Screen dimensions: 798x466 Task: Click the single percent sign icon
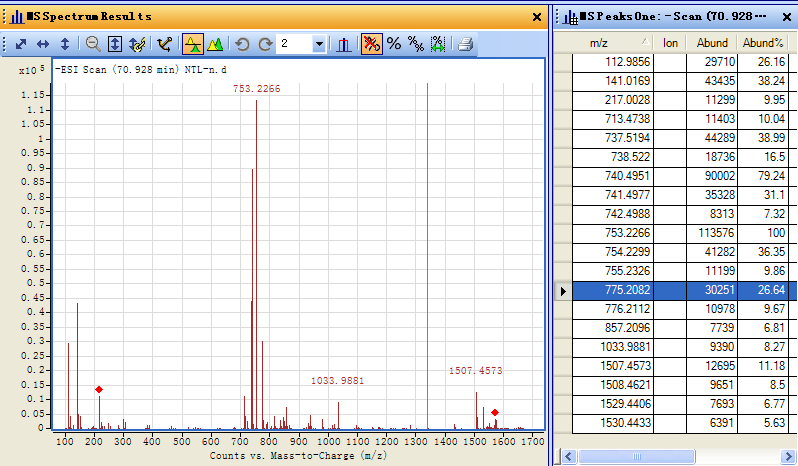coord(394,44)
